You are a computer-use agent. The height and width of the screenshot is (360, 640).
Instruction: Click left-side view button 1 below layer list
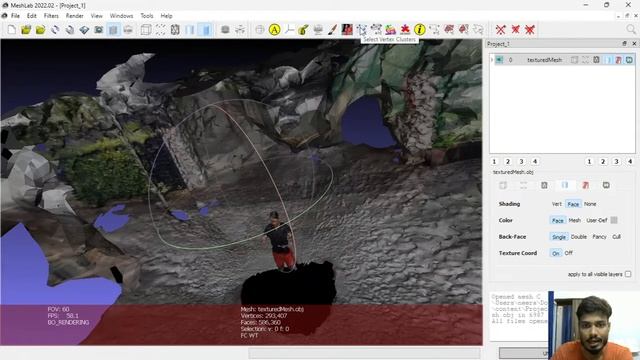coord(494,161)
